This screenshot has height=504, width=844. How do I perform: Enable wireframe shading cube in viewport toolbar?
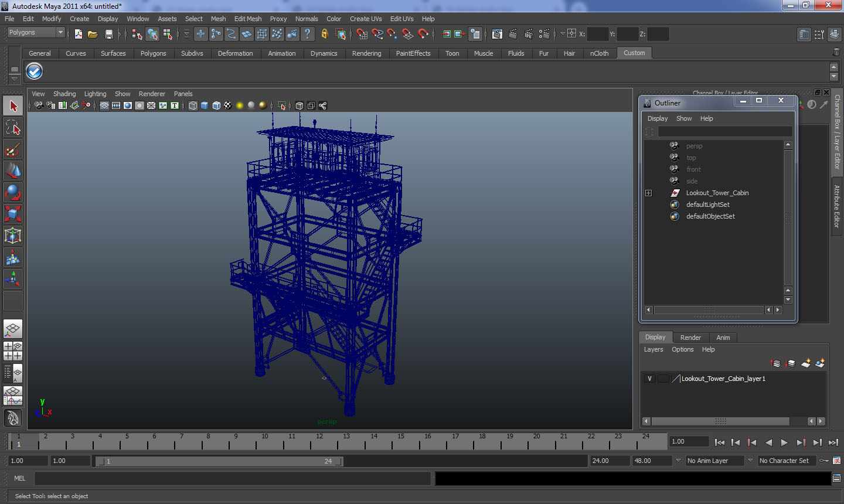coord(193,105)
